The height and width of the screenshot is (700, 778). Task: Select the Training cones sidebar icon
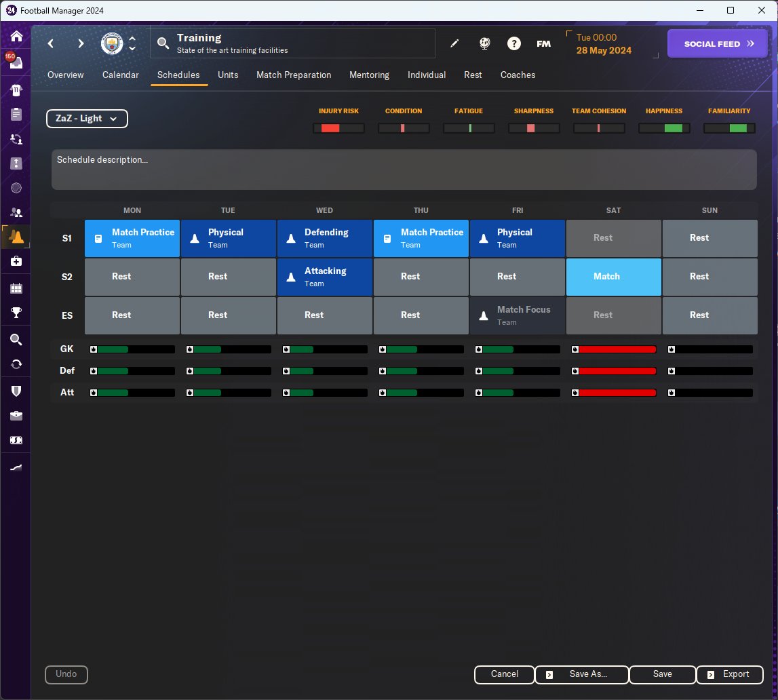[16, 237]
